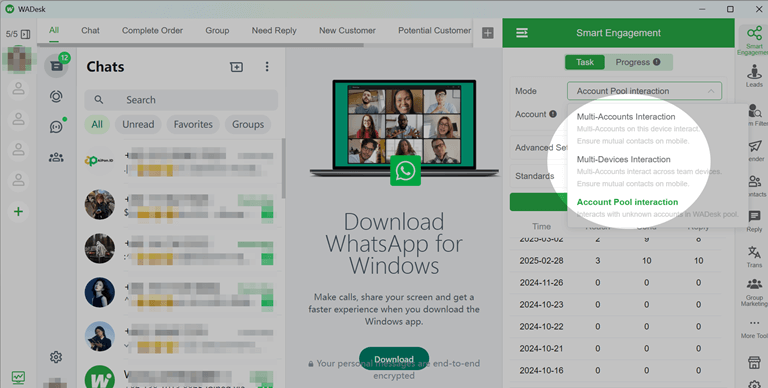
Task: Click the info icon beside Progress
Action: coord(657,62)
